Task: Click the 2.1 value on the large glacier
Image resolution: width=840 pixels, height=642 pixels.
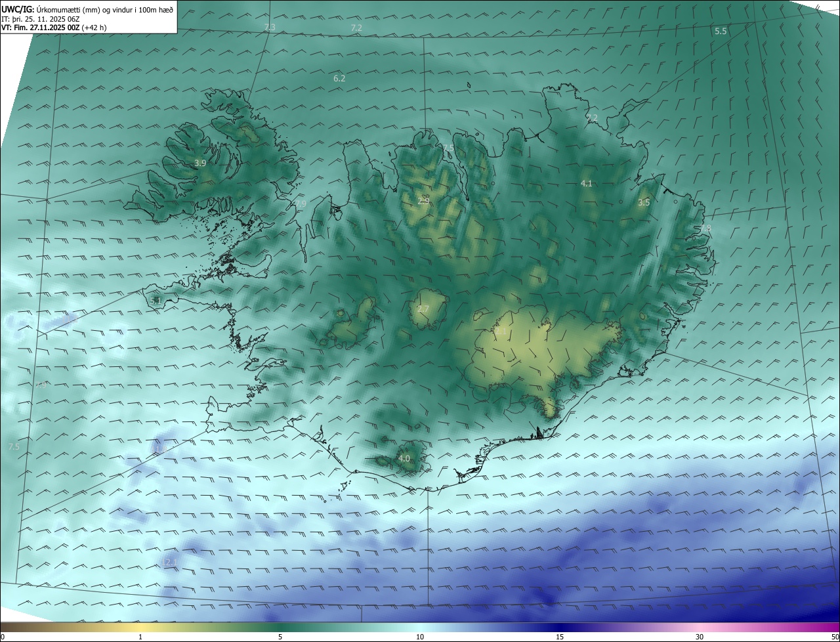Action: point(501,332)
